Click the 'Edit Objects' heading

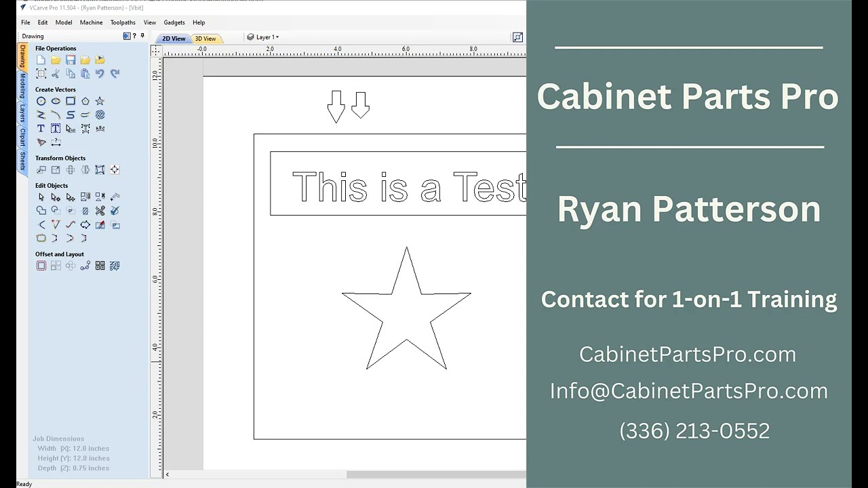52,186
